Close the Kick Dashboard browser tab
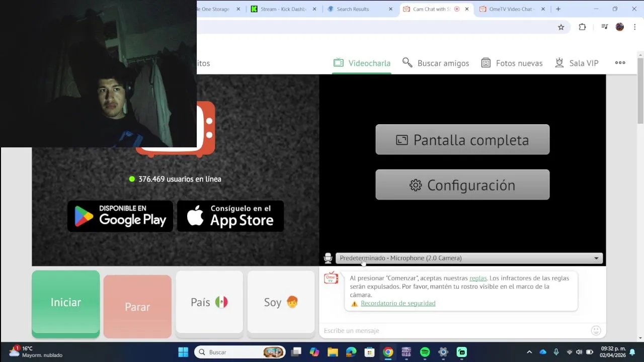This screenshot has width=644, height=362. [314, 9]
